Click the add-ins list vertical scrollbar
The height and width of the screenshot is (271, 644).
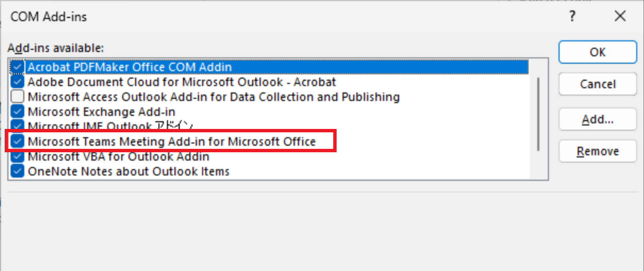click(x=538, y=115)
